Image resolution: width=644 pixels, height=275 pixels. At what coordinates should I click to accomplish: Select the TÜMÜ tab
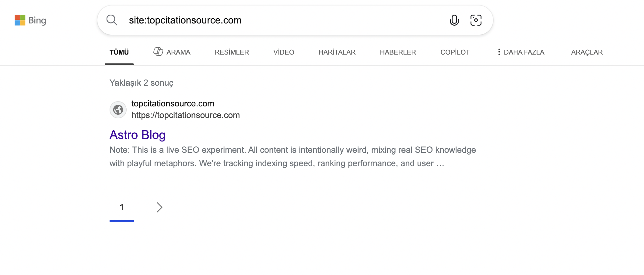pos(119,52)
